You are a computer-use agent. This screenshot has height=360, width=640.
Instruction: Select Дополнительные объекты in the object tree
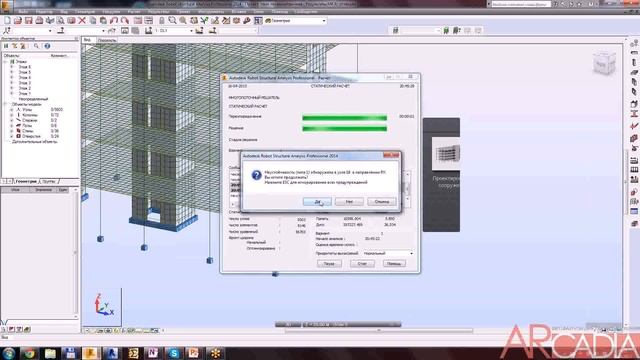(x=35, y=142)
